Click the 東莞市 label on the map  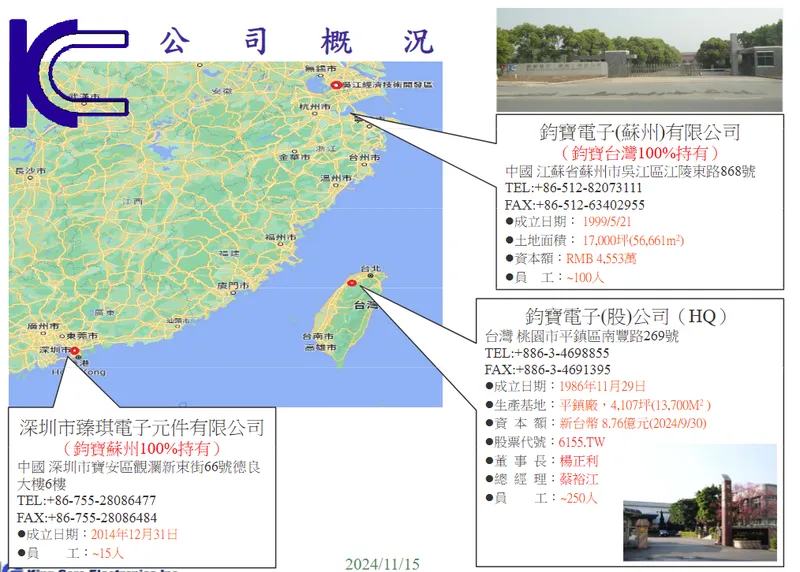(82, 336)
